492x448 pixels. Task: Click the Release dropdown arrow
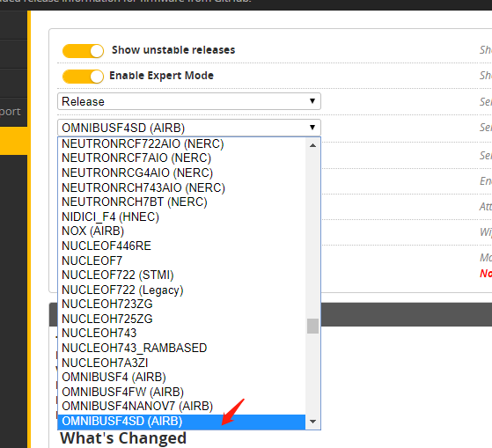tap(312, 101)
